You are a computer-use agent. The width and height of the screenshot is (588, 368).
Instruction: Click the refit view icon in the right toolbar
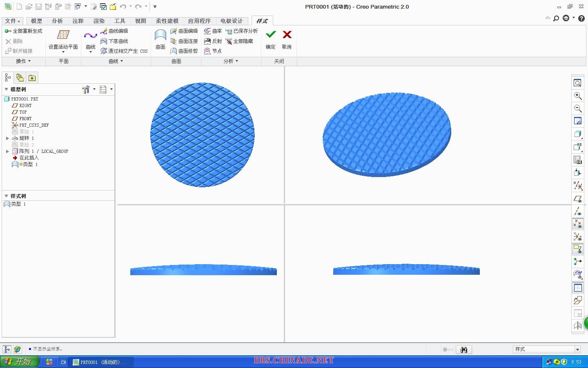[x=577, y=83]
